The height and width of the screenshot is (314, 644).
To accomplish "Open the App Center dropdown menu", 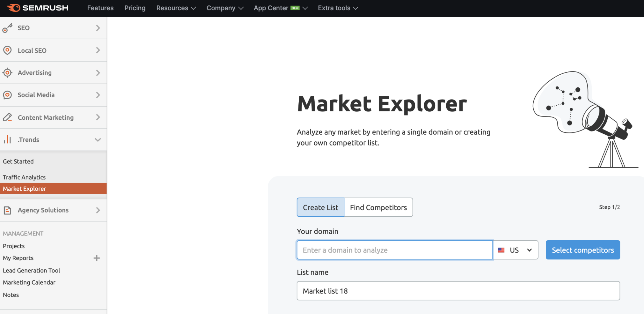I will point(281,8).
